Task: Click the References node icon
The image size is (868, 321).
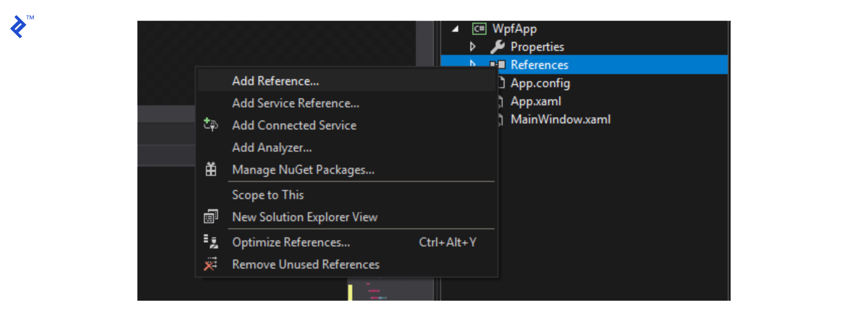Action: [x=498, y=65]
